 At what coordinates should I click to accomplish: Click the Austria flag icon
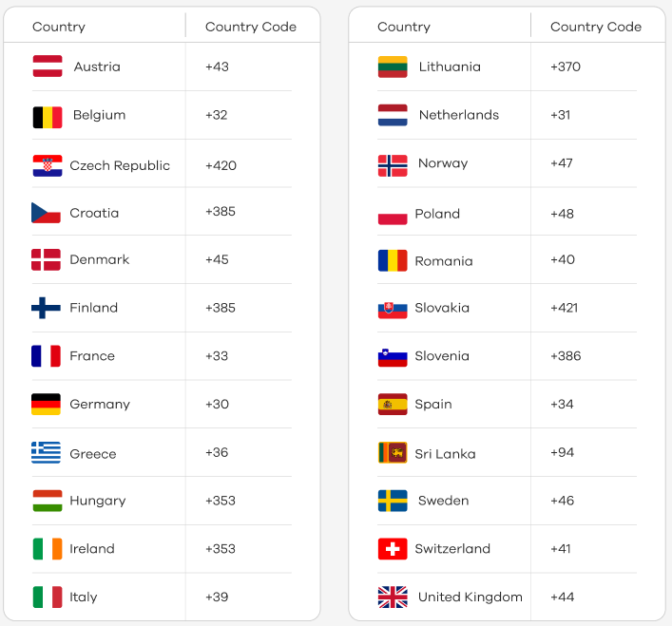(48, 66)
